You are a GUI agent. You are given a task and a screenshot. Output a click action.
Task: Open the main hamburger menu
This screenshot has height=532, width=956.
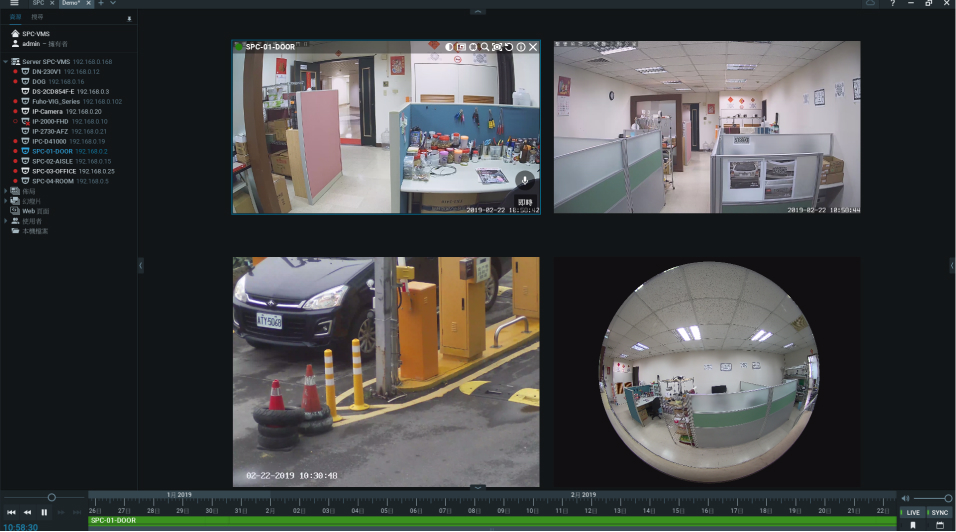coord(14,3)
